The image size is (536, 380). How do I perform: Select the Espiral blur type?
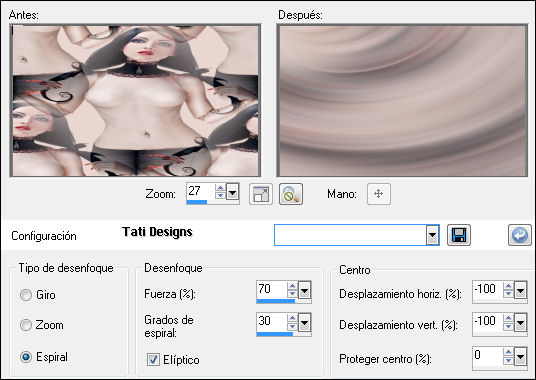click(x=26, y=357)
